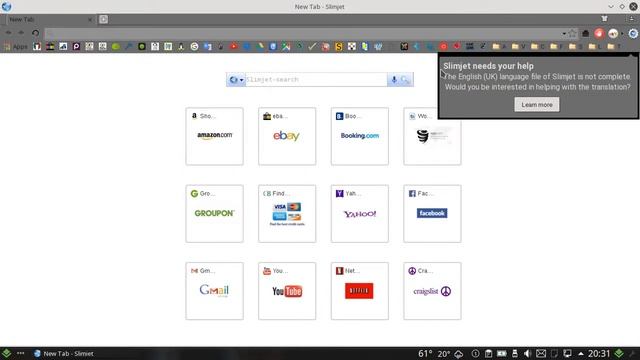Viewport: 640px width, 360px height.
Task: Click the 20:31 clock
Action: (599, 353)
